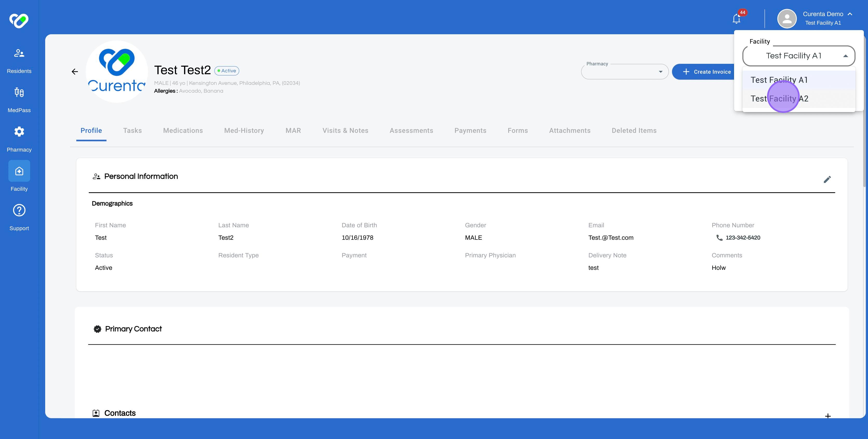
Task: Click the Delivery Note value test
Action: click(593, 268)
